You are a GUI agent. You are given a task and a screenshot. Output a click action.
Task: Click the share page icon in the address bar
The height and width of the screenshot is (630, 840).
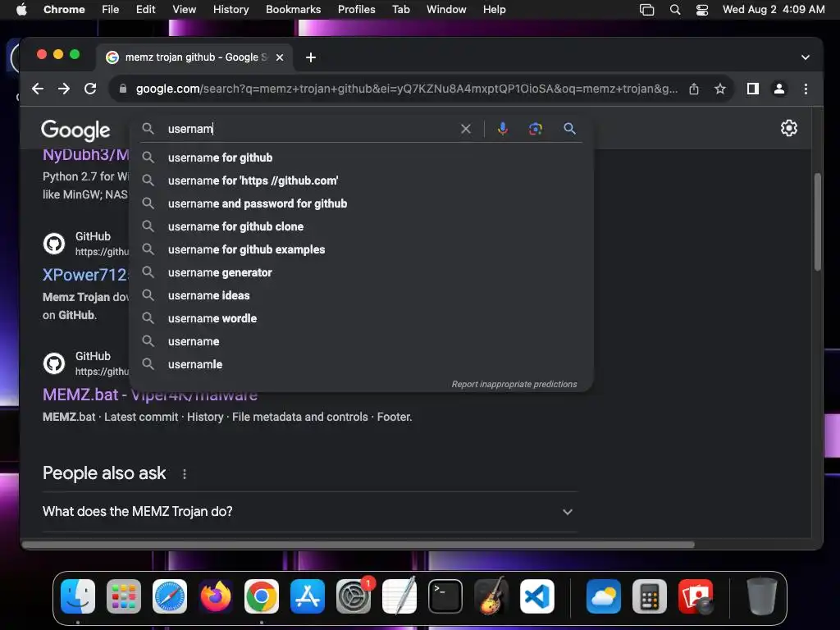[694, 89]
